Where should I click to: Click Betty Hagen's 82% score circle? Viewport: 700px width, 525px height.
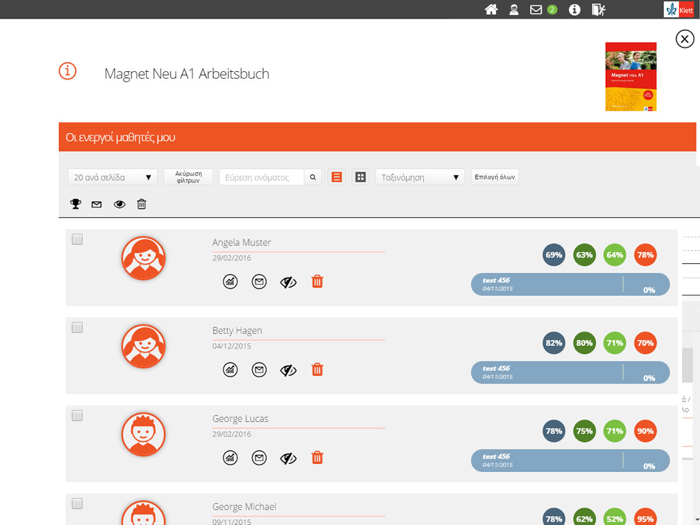point(554,343)
